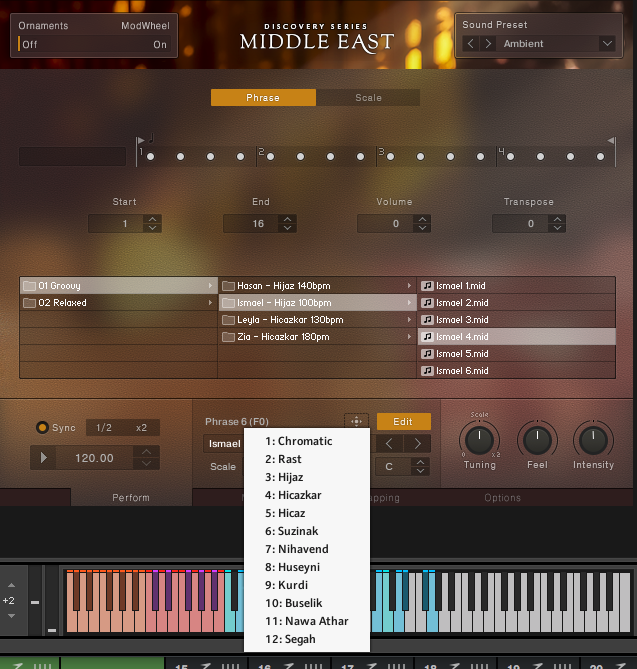Choose Hijaz from scale list
The image size is (637, 669).
pyautogui.click(x=307, y=477)
